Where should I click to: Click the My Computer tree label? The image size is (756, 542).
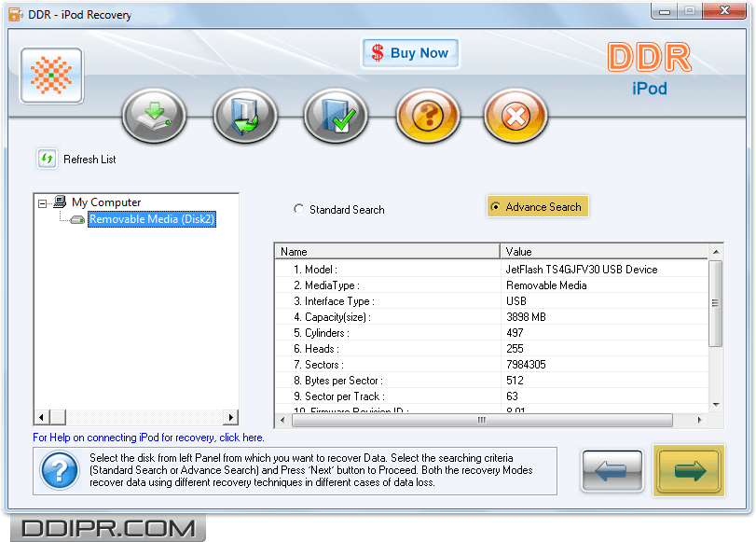coord(106,202)
